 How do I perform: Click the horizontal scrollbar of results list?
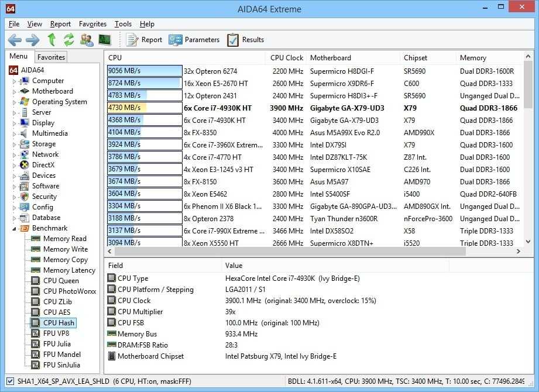click(293, 251)
